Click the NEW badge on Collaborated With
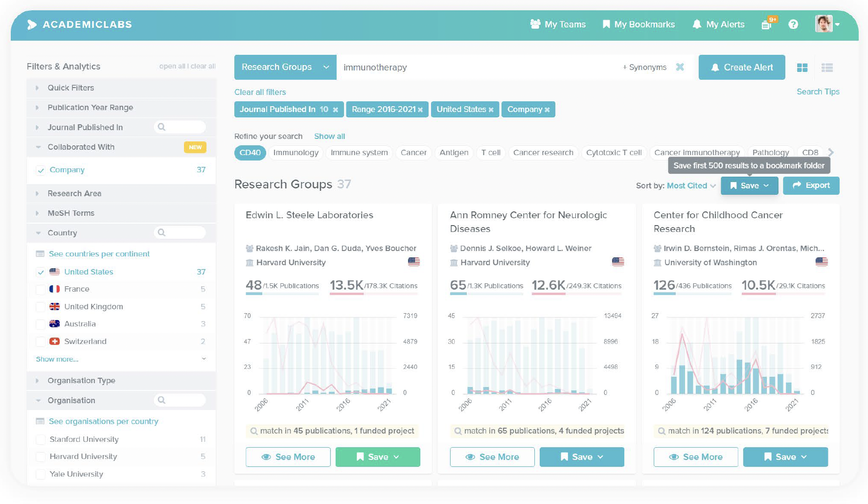 pos(195,147)
